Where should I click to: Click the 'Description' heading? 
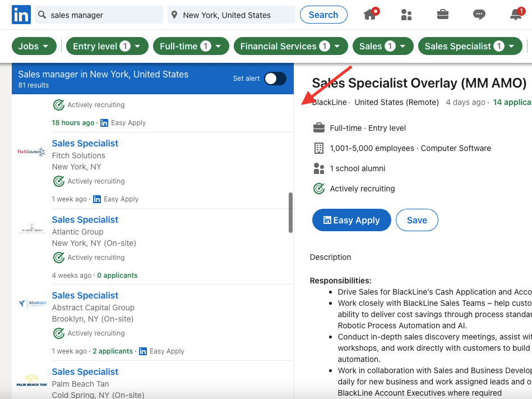click(330, 257)
